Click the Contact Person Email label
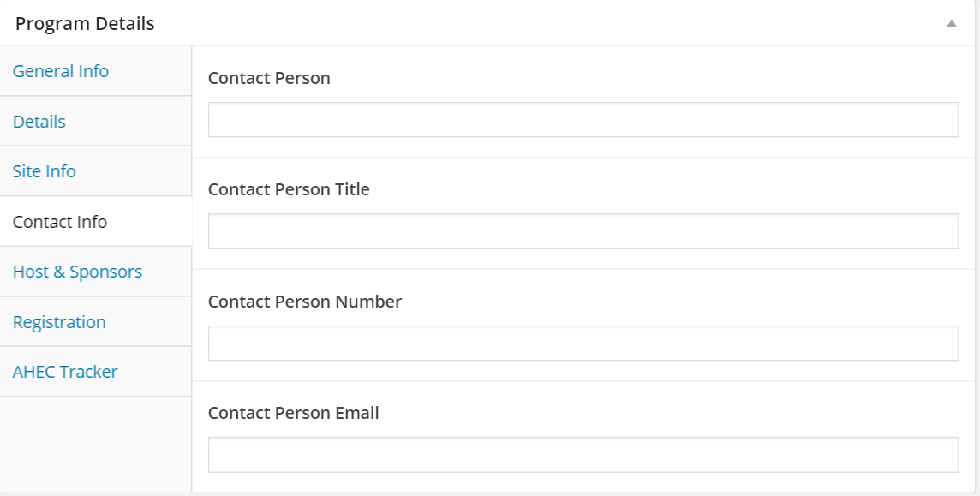 [x=293, y=413]
